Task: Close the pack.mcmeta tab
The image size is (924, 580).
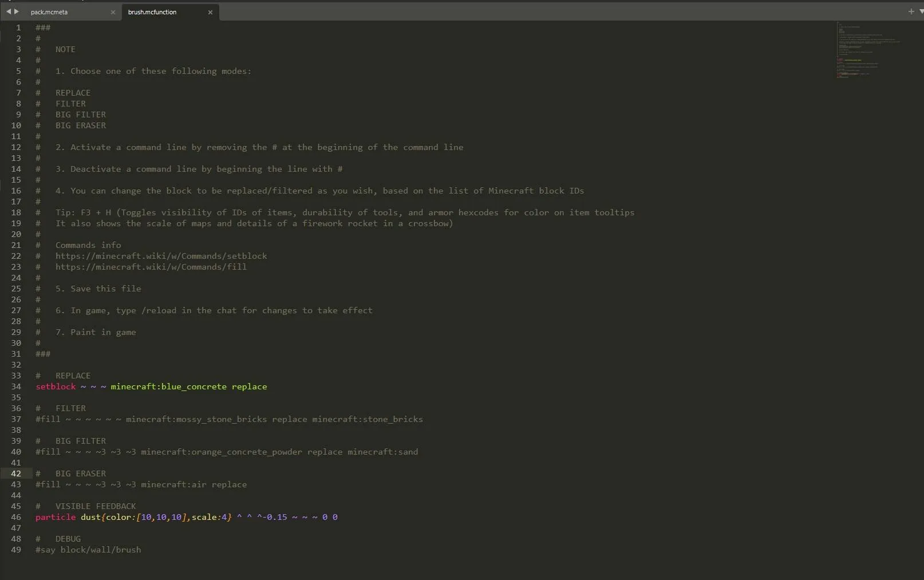Action: (x=113, y=12)
